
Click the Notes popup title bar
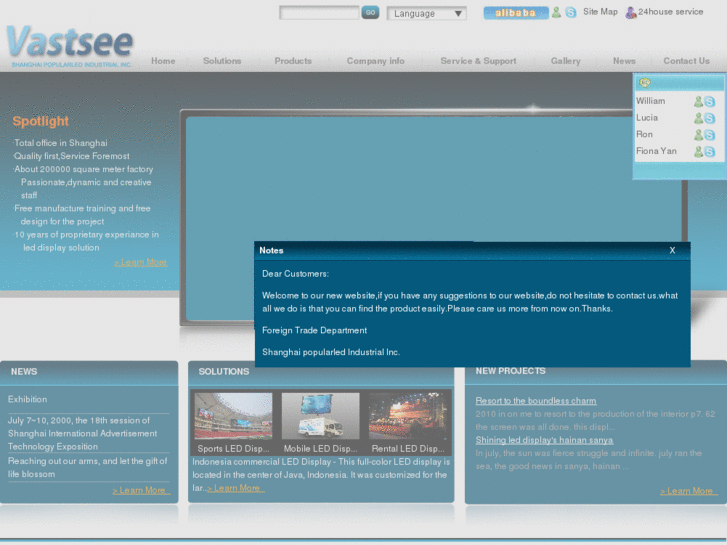[472, 250]
